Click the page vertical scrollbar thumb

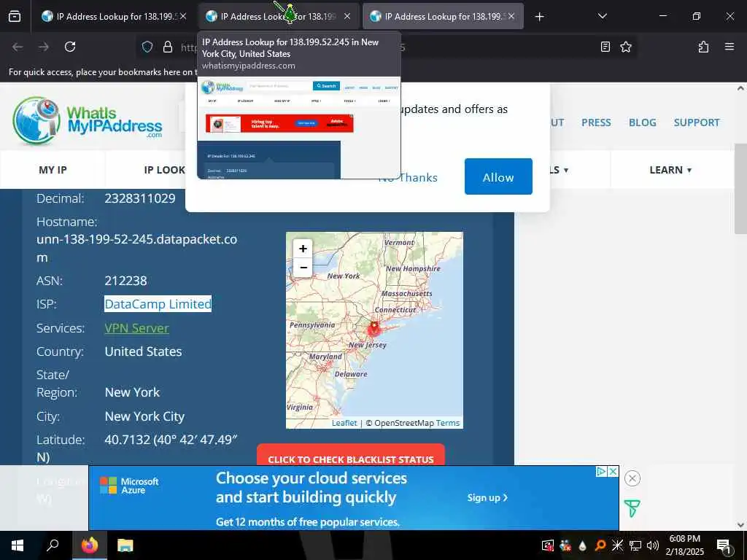click(x=740, y=189)
